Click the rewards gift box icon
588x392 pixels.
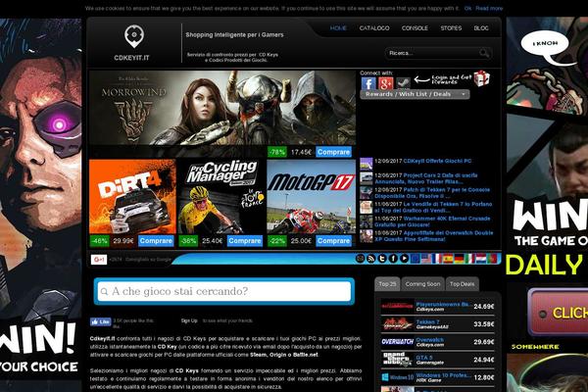click(481, 78)
